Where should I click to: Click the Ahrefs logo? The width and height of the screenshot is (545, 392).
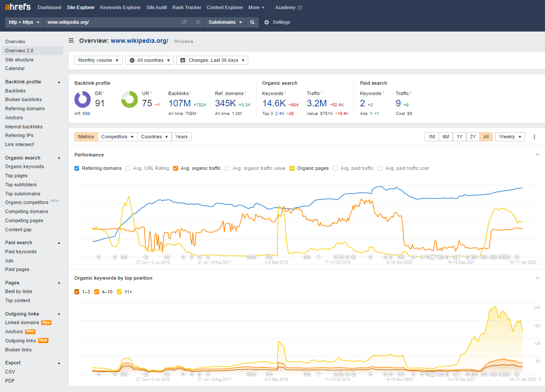pyautogui.click(x=18, y=7)
